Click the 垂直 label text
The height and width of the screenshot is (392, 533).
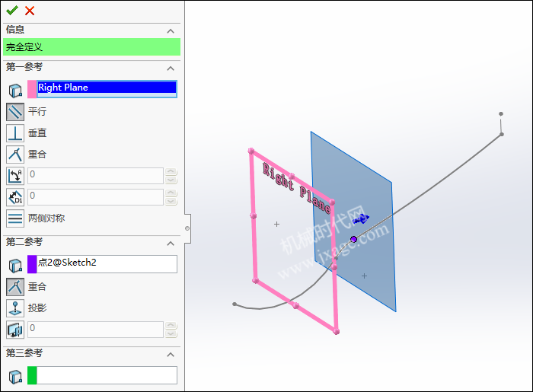coord(37,132)
